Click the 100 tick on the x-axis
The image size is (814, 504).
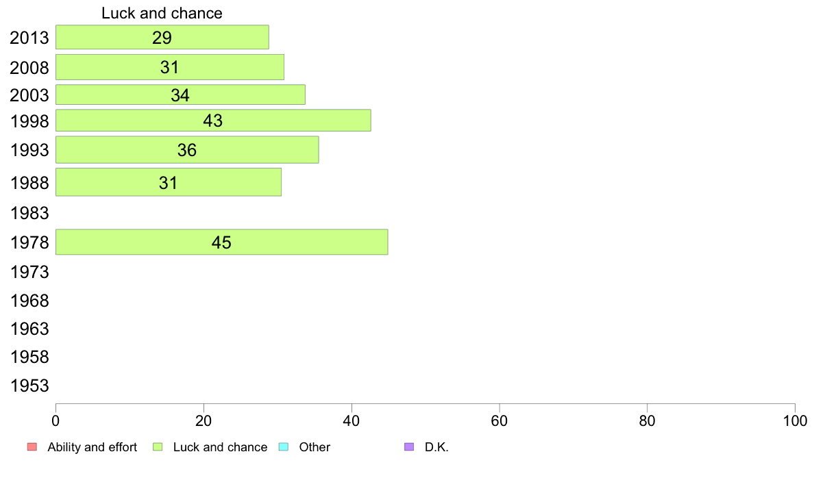click(x=794, y=420)
